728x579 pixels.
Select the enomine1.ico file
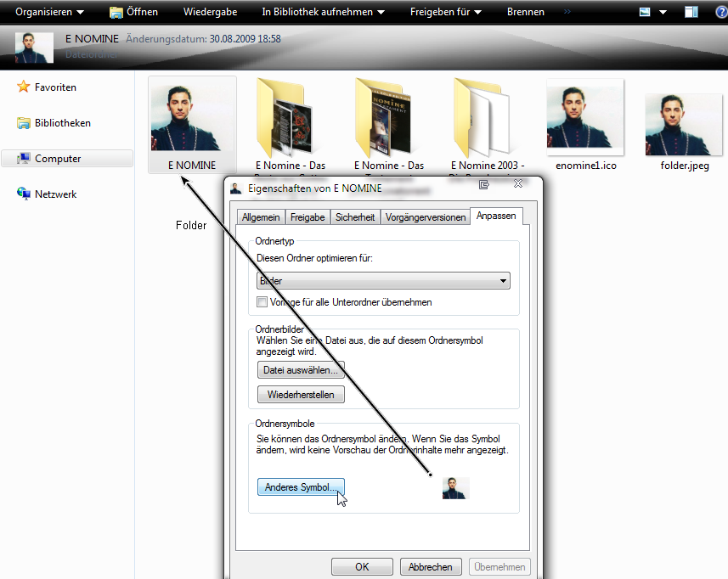coord(585,118)
